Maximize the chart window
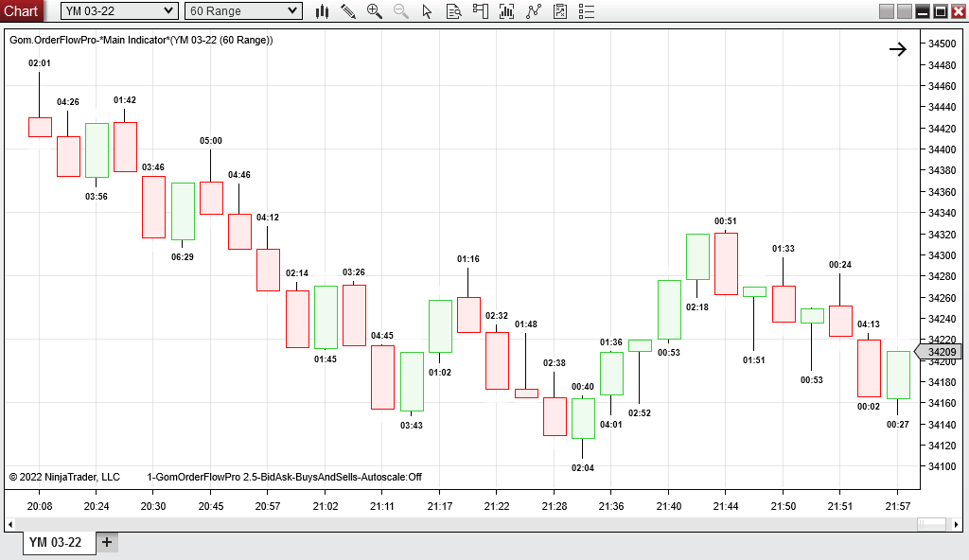This screenshot has width=969, height=560. (940, 11)
